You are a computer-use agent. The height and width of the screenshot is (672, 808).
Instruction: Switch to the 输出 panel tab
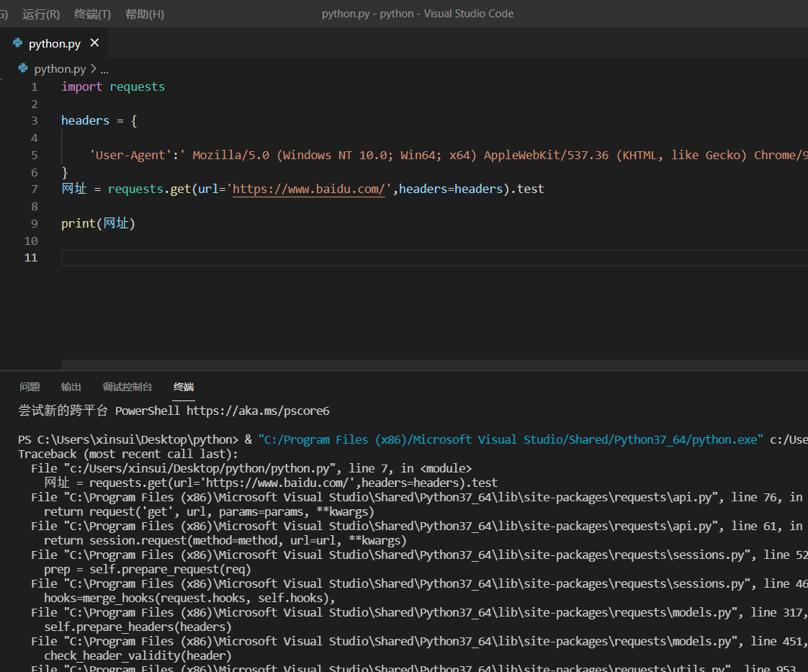click(71, 387)
